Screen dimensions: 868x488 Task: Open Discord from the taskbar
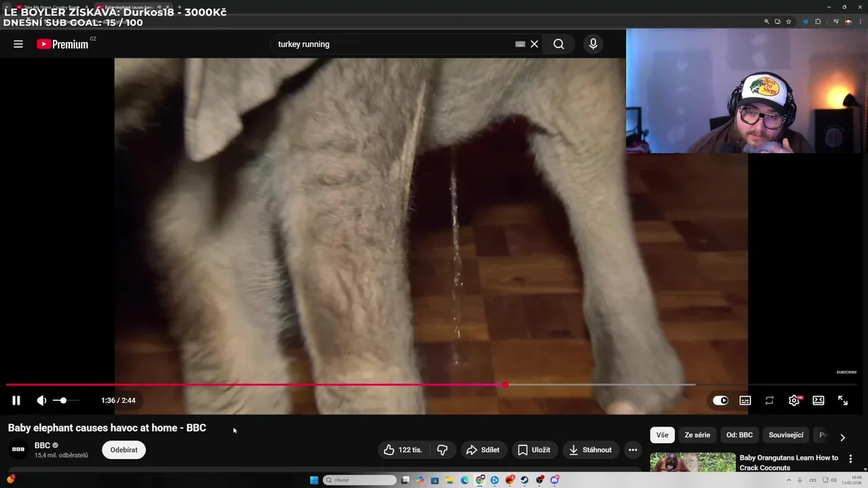[x=555, y=481]
